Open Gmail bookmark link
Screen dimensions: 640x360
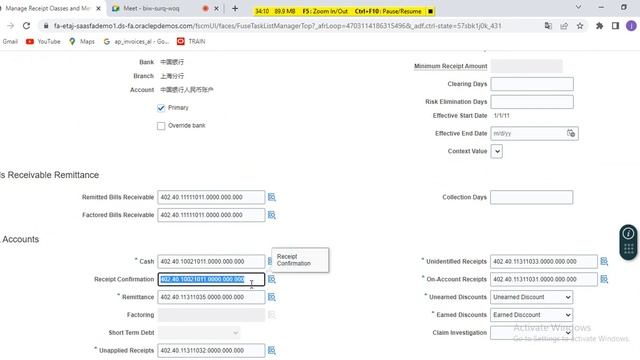[10, 41]
